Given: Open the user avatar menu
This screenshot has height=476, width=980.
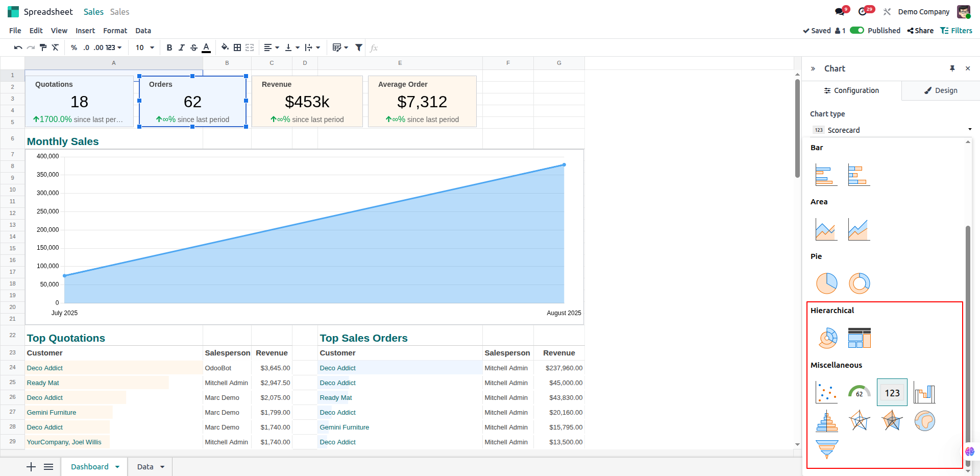Looking at the screenshot, I should pyautogui.click(x=964, y=12).
